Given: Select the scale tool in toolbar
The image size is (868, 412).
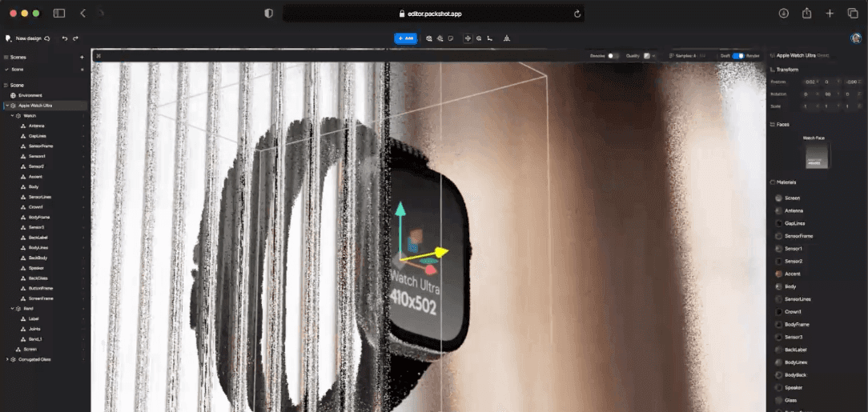Looking at the screenshot, I should point(489,38).
